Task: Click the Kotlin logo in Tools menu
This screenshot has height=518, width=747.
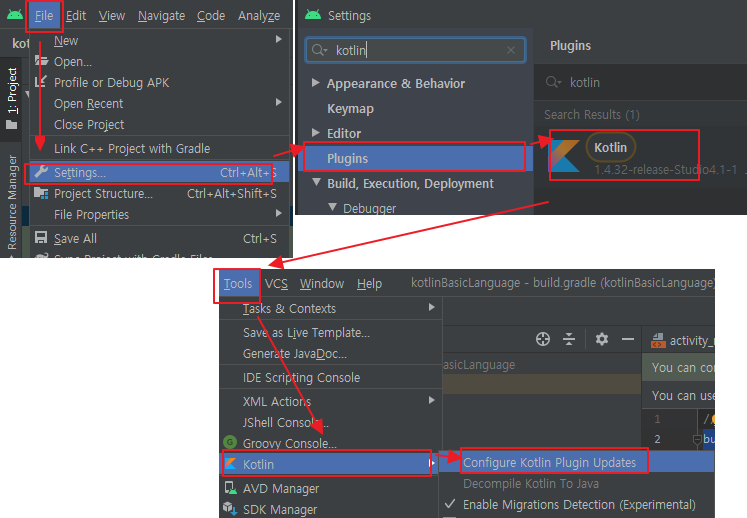Action: coord(231,463)
